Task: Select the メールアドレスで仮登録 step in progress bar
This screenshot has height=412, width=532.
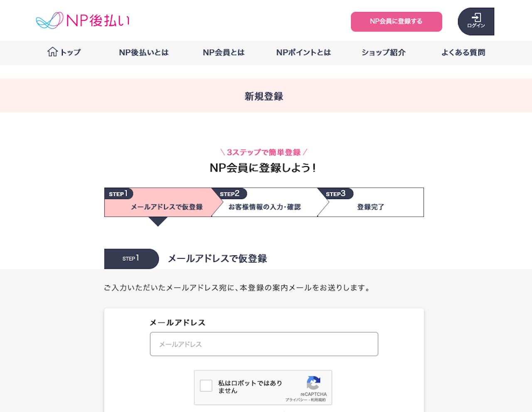Action: pos(166,206)
